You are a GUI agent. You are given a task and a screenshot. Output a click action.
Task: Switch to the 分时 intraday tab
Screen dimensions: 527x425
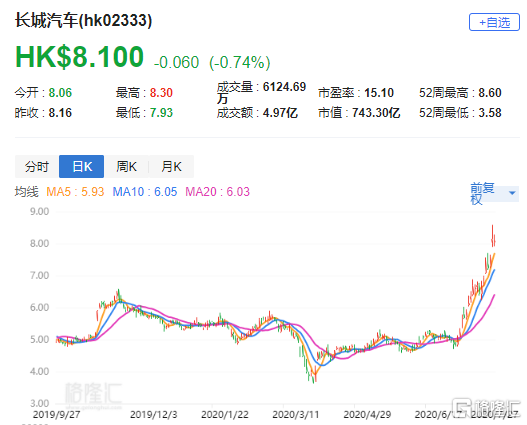click(x=37, y=167)
